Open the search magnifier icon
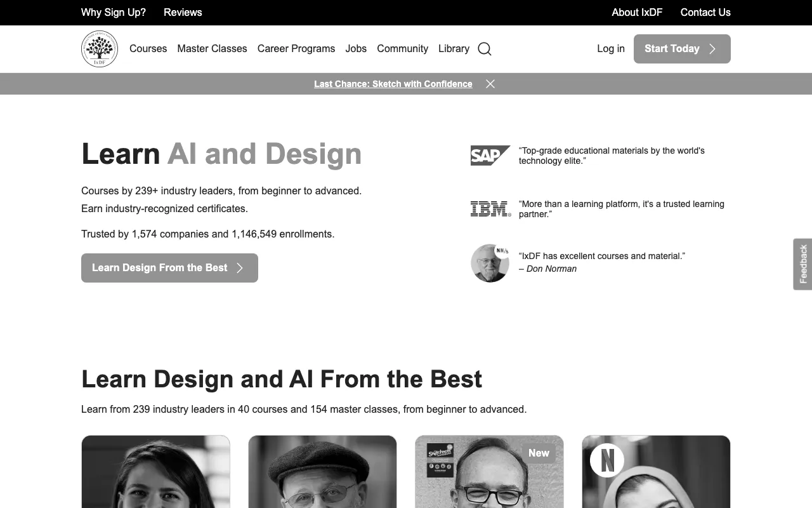 point(485,49)
